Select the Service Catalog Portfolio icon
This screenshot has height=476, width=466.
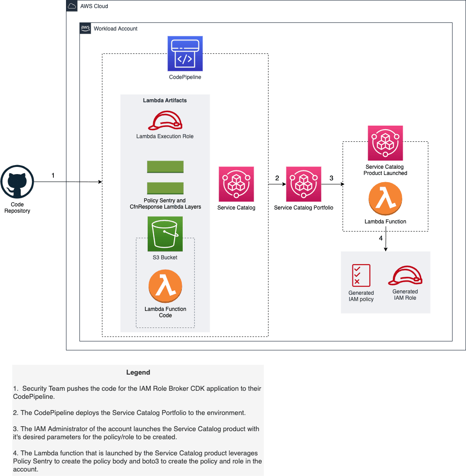(x=303, y=184)
